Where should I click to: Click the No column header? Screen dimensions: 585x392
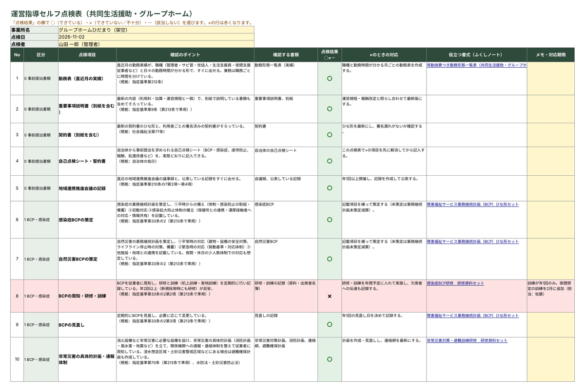point(17,55)
